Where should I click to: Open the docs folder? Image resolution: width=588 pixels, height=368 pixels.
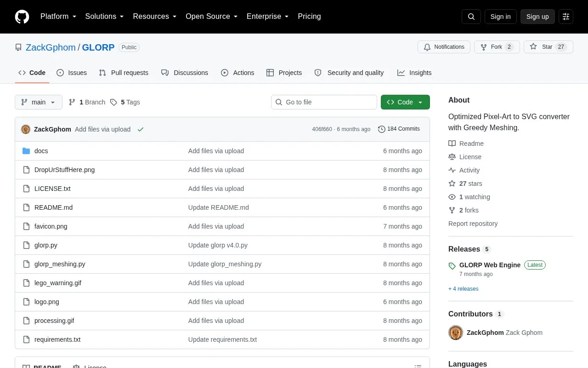pyautogui.click(x=41, y=151)
